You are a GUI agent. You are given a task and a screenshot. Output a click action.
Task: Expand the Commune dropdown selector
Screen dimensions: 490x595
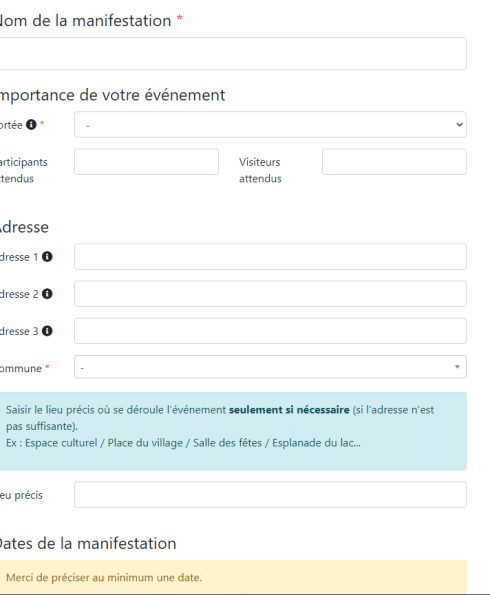click(270, 367)
